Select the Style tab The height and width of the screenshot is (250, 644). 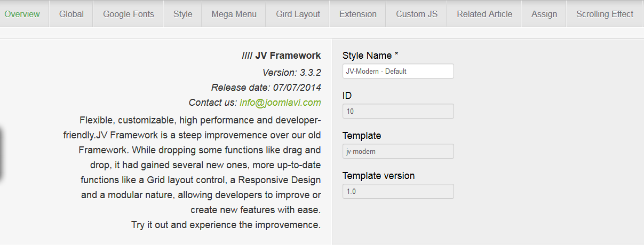coord(183,14)
